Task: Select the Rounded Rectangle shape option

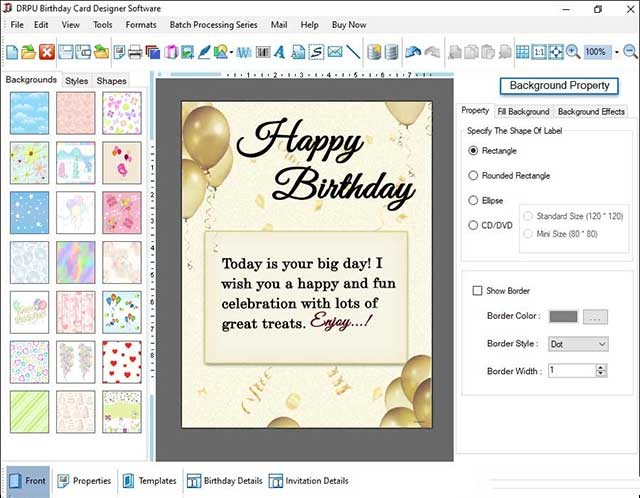Action: [474, 176]
